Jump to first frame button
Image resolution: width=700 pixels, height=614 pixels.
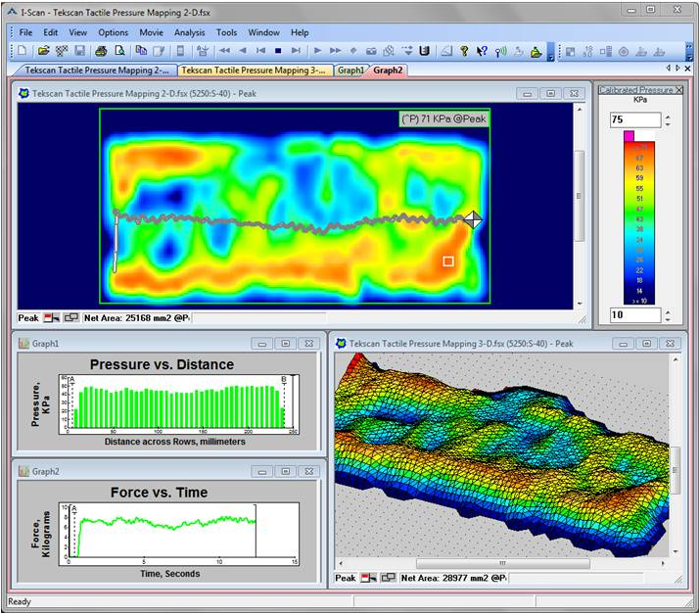pyautogui.click(x=260, y=51)
